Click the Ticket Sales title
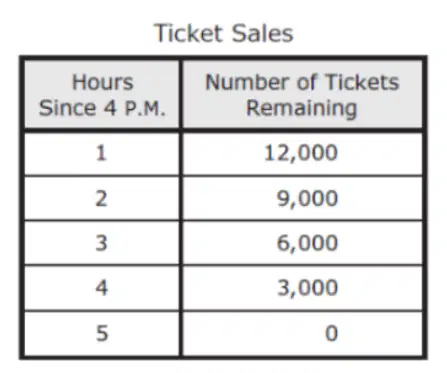The height and width of the screenshot is (373, 447). coord(223,33)
